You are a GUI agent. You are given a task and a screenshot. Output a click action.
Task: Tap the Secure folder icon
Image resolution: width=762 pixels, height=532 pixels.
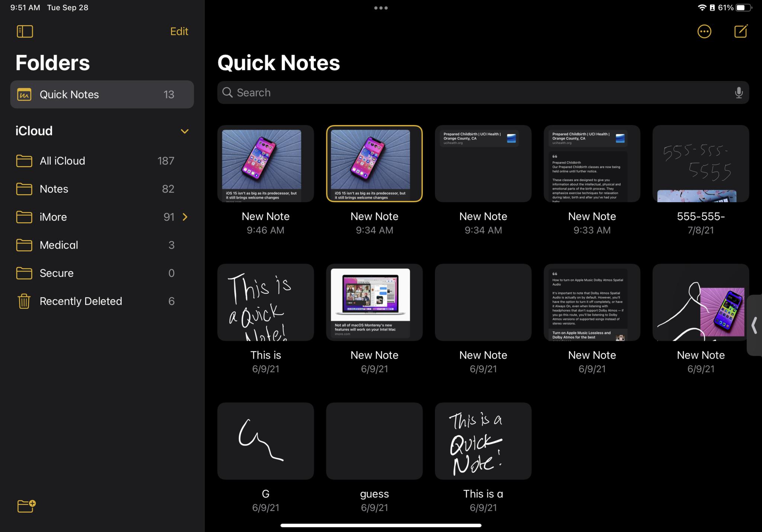pyautogui.click(x=24, y=273)
